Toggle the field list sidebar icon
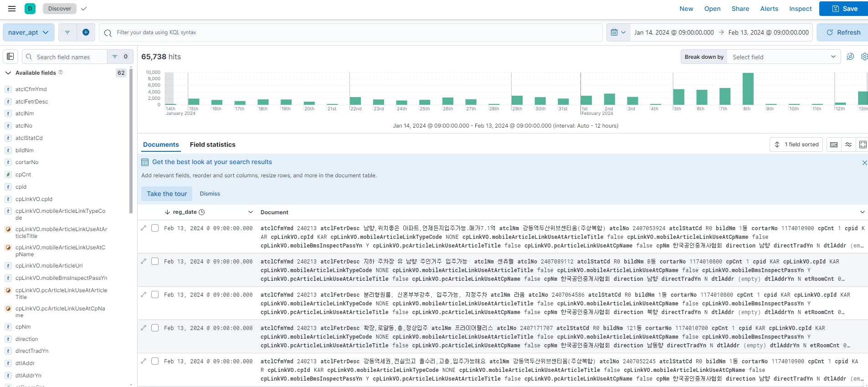Viewport: 868px width, 387px height. point(10,57)
